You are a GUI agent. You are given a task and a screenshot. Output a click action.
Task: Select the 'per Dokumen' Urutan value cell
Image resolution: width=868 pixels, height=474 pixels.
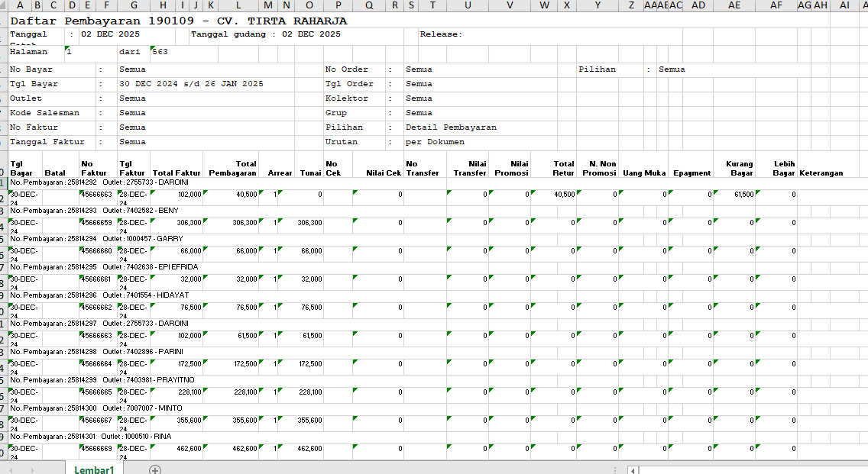tap(435, 142)
